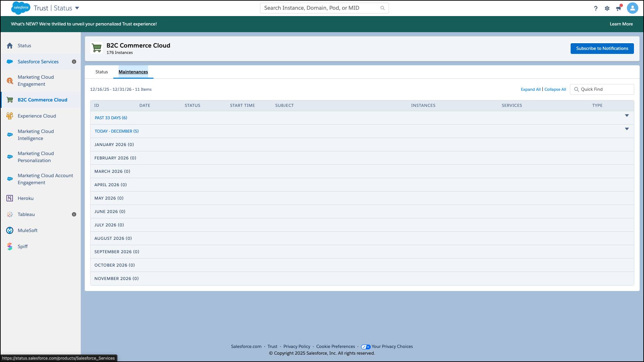Click the Marketing Cloud Personalization icon

pos(10,157)
